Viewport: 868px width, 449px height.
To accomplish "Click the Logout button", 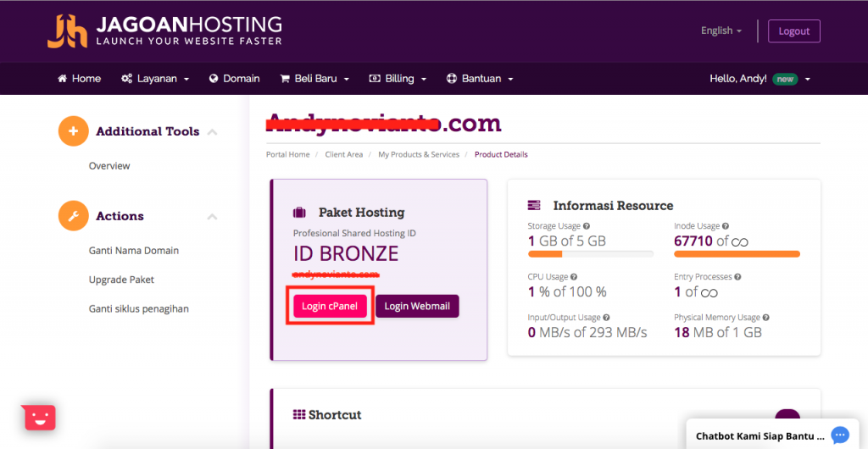I will [793, 31].
